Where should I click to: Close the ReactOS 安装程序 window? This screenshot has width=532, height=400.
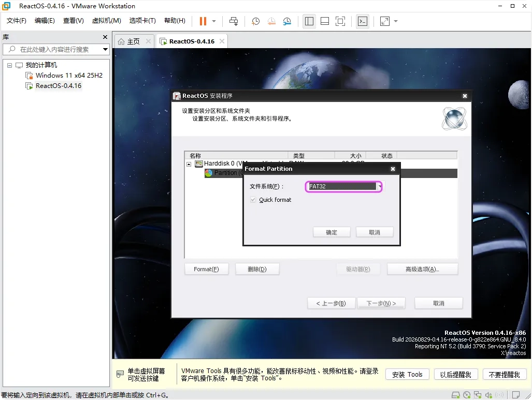(465, 96)
